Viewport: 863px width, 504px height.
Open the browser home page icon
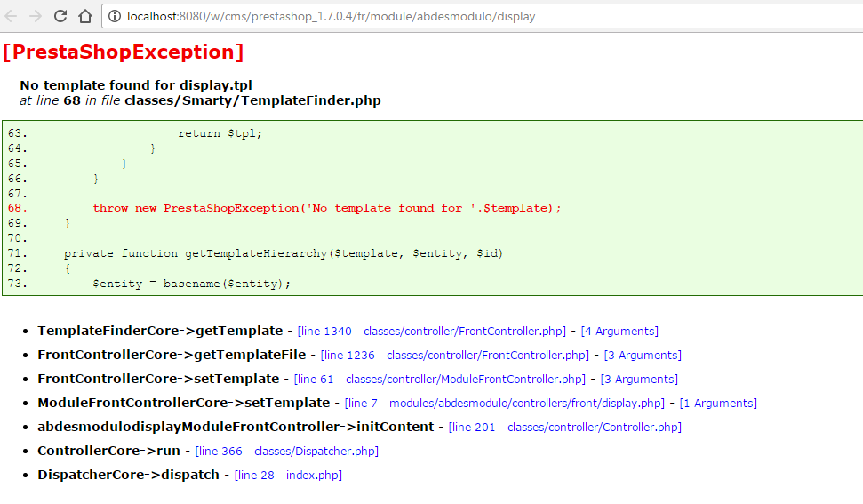85,17
